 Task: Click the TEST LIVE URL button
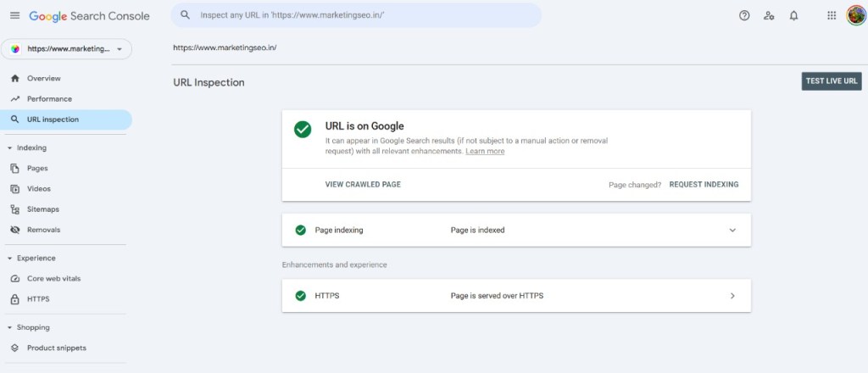832,81
